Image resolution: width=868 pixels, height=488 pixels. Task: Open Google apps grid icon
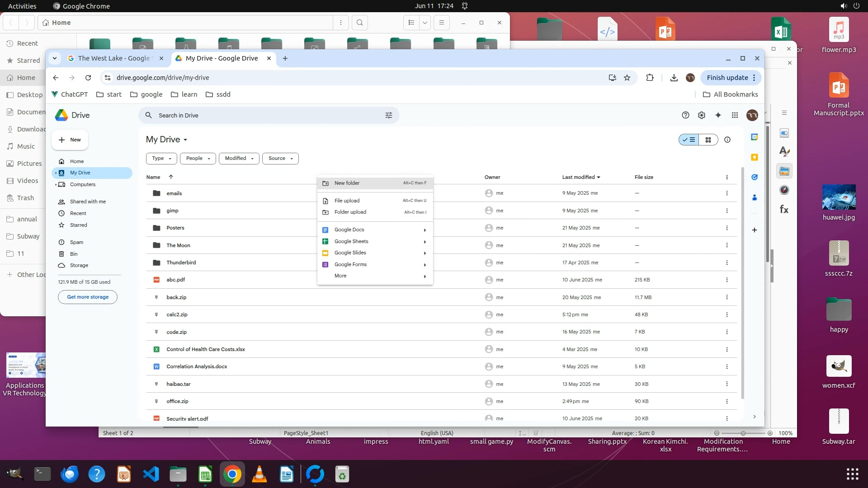(x=735, y=115)
